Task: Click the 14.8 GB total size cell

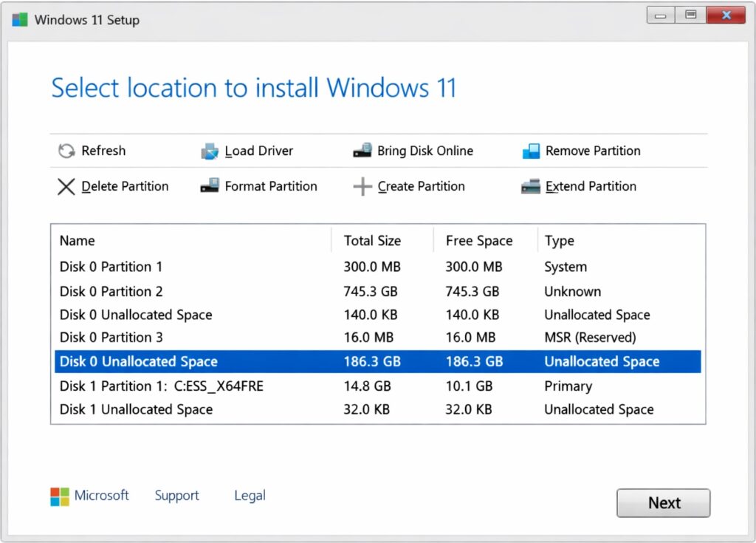Action: (x=367, y=386)
